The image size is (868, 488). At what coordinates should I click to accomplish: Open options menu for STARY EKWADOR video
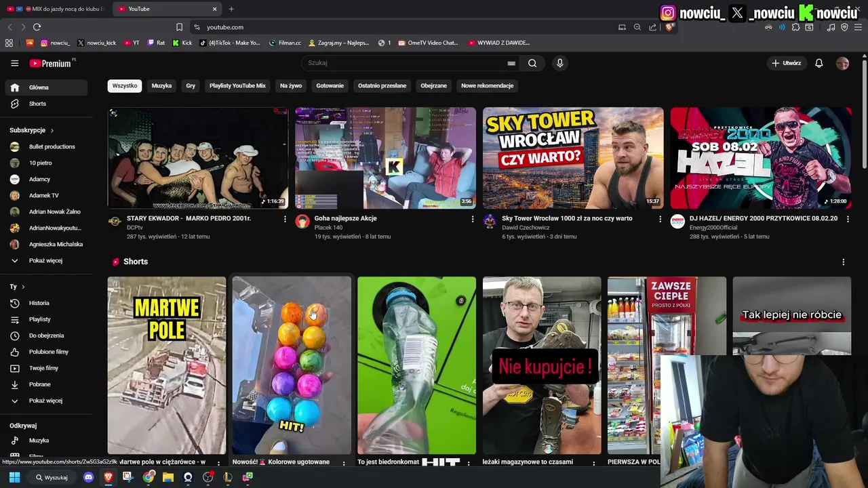coord(285,219)
